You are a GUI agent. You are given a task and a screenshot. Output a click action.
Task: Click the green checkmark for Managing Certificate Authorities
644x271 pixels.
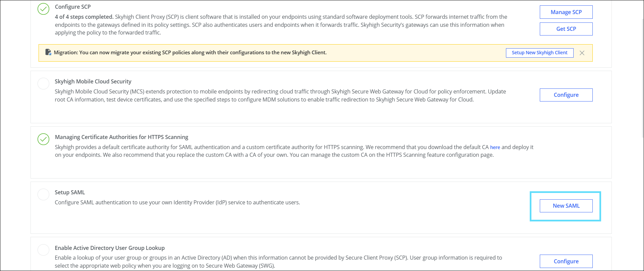(43, 139)
